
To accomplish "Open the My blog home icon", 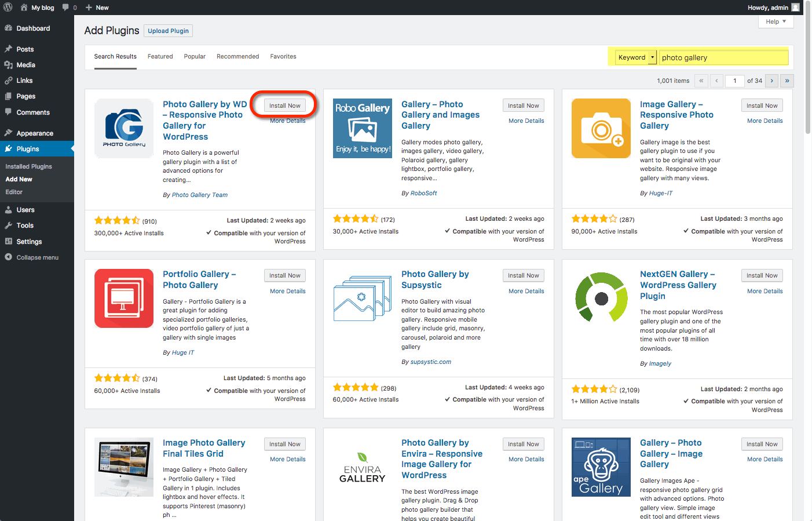I will coord(24,8).
